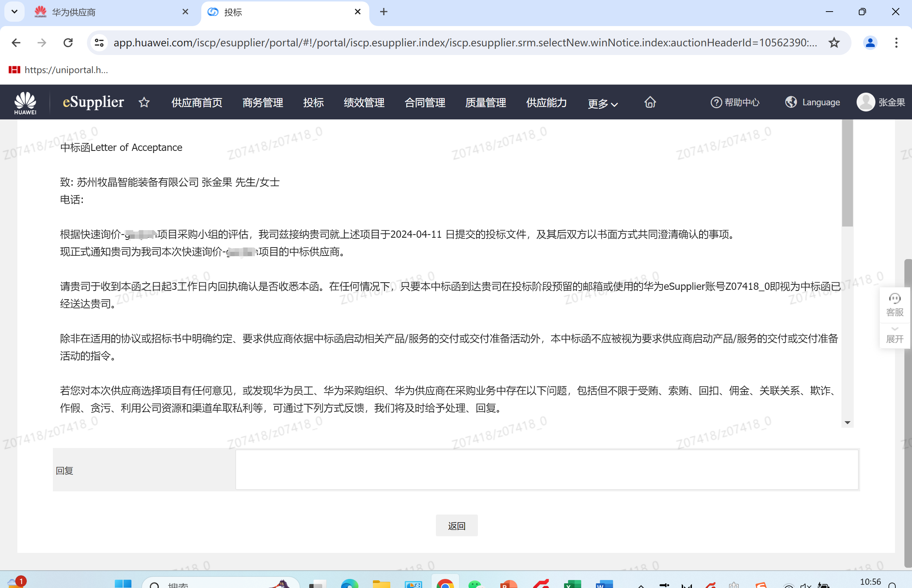912x588 pixels.
Task: Navigate to 供应商首页
Action: [196, 102]
